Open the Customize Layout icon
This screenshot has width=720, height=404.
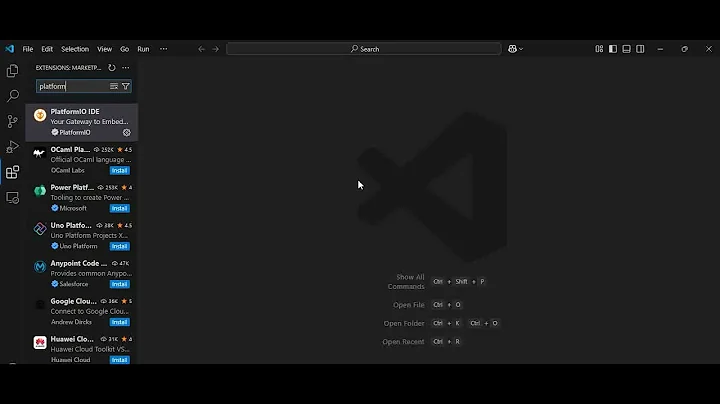coord(599,49)
